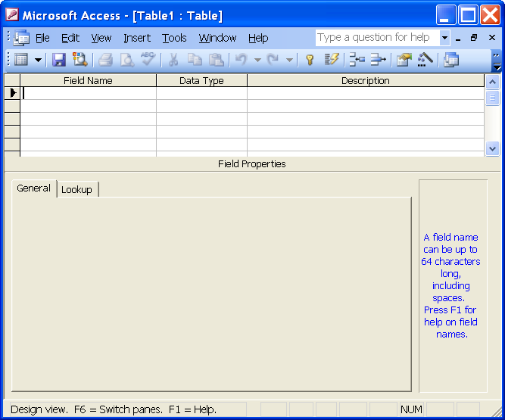Save the table with the floppy icon
Image resolution: width=505 pixels, height=420 pixels.
click(x=59, y=60)
